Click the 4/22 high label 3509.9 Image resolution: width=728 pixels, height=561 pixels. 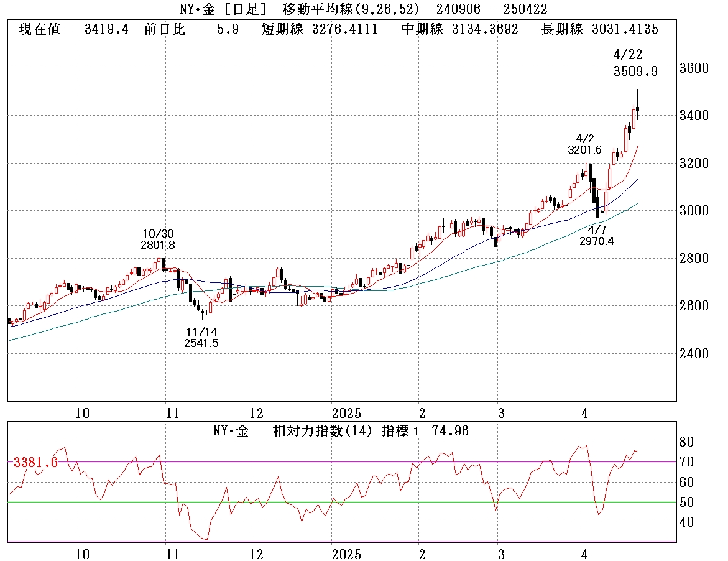pos(636,72)
